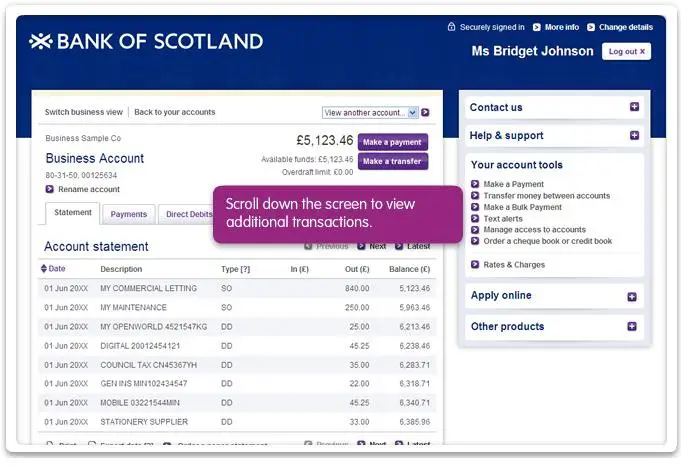The width and height of the screenshot is (681, 470).
Task: Click the arrow icon beside upper Latest
Action: (399, 246)
